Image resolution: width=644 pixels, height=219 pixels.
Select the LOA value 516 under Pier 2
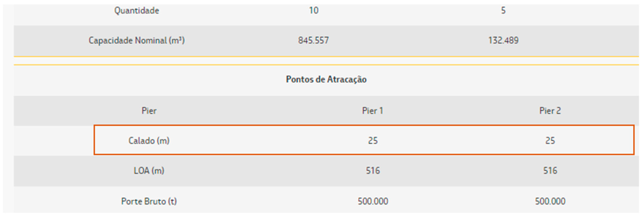coord(550,171)
